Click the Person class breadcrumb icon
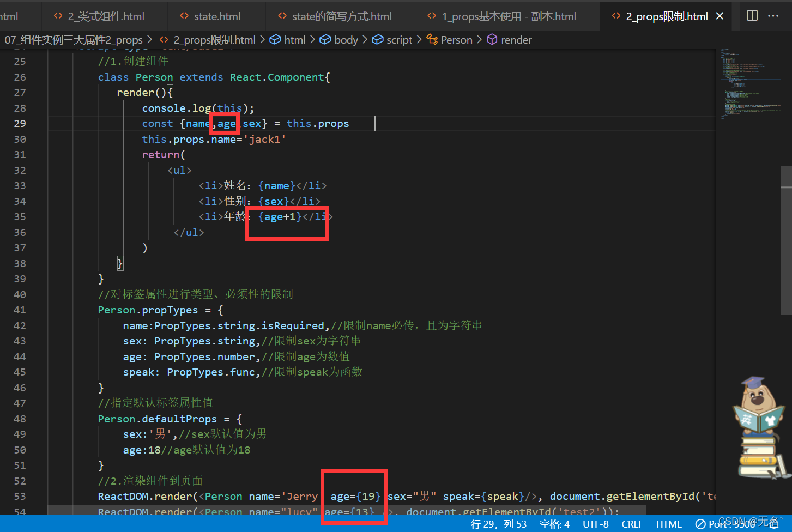The height and width of the screenshot is (532, 792). pos(432,40)
